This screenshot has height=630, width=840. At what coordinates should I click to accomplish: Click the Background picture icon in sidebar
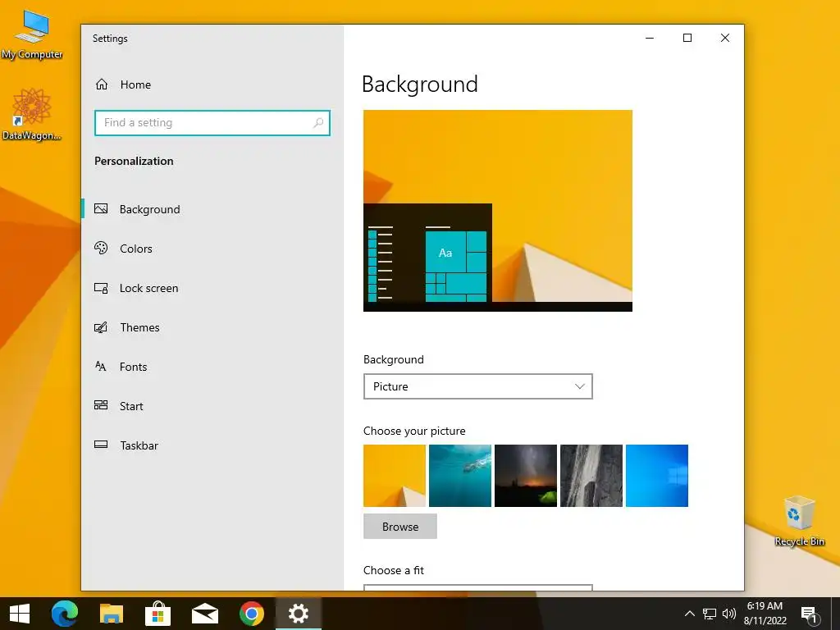(101, 209)
